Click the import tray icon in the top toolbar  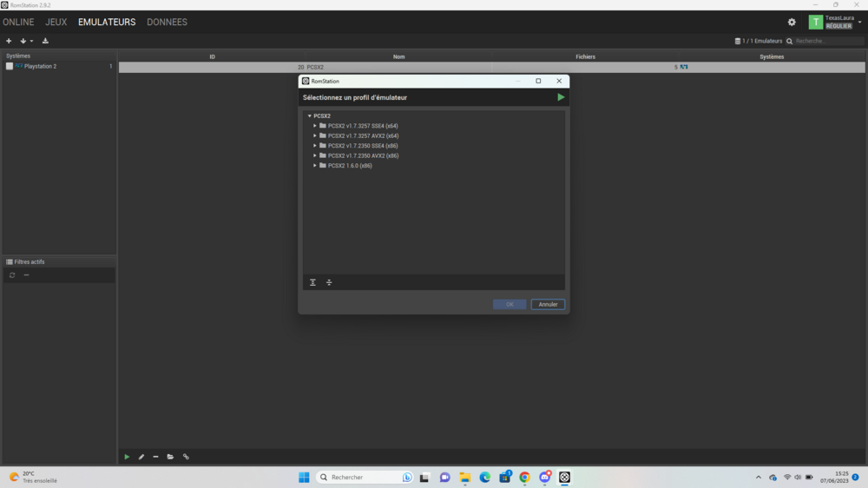pos(45,41)
